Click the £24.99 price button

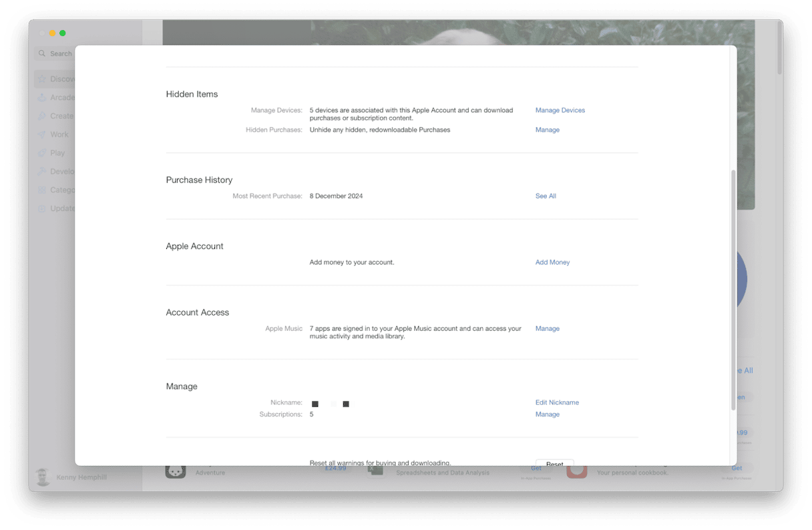pyautogui.click(x=335, y=469)
